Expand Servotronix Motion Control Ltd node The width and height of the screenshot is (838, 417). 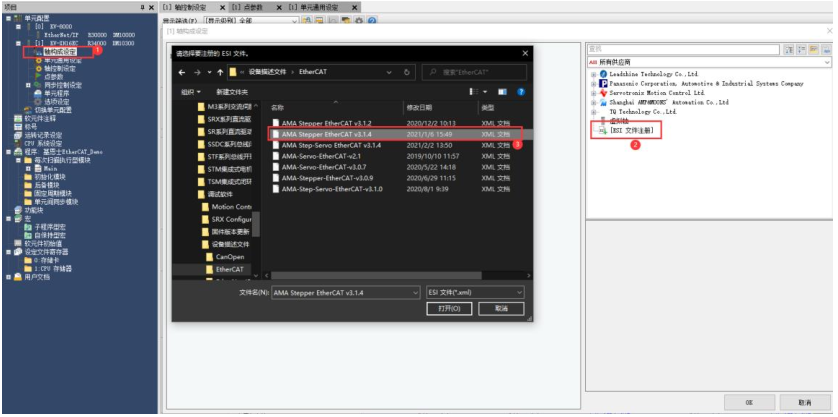[x=593, y=93]
